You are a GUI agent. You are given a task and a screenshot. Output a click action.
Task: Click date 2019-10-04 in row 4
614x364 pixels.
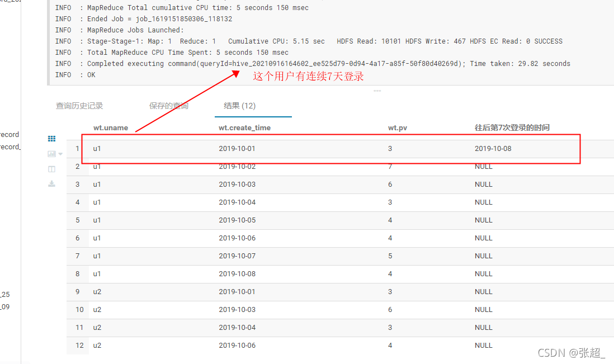tap(237, 202)
